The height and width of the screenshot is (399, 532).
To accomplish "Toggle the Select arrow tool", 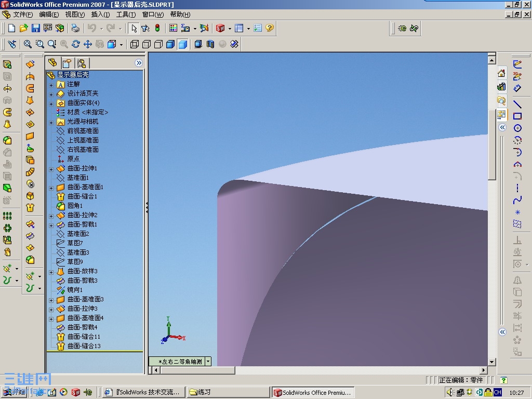I will pos(134,28).
